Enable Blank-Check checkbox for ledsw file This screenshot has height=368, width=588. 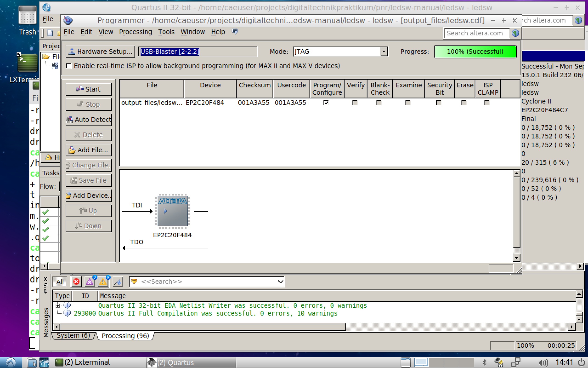point(379,103)
